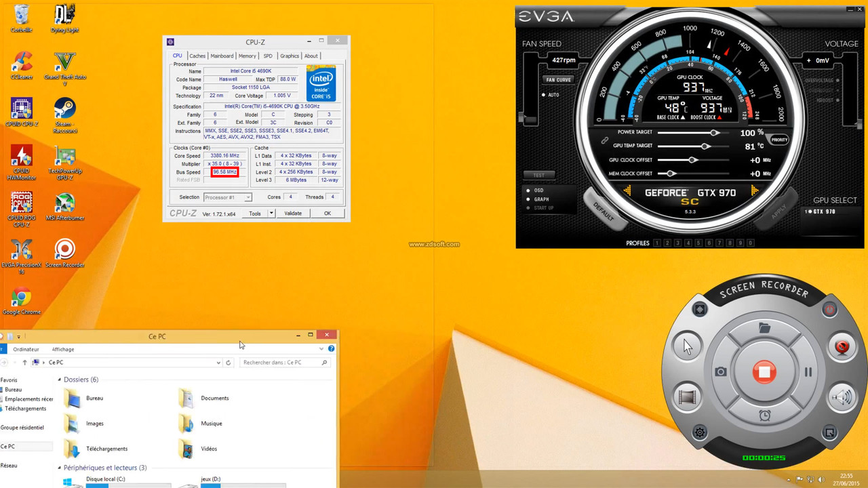Launch Google Chrome from the desktop
The width and height of the screenshot is (868, 488).
[21, 301]
